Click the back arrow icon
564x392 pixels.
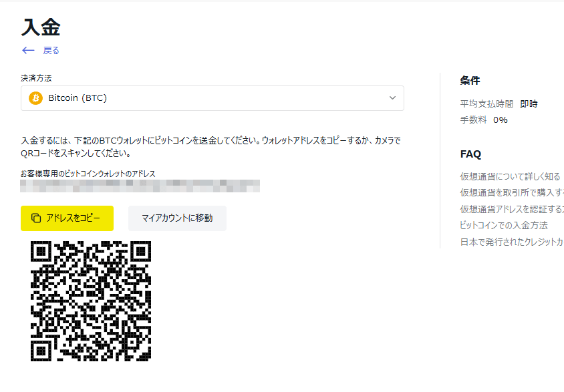coord(28,50)
